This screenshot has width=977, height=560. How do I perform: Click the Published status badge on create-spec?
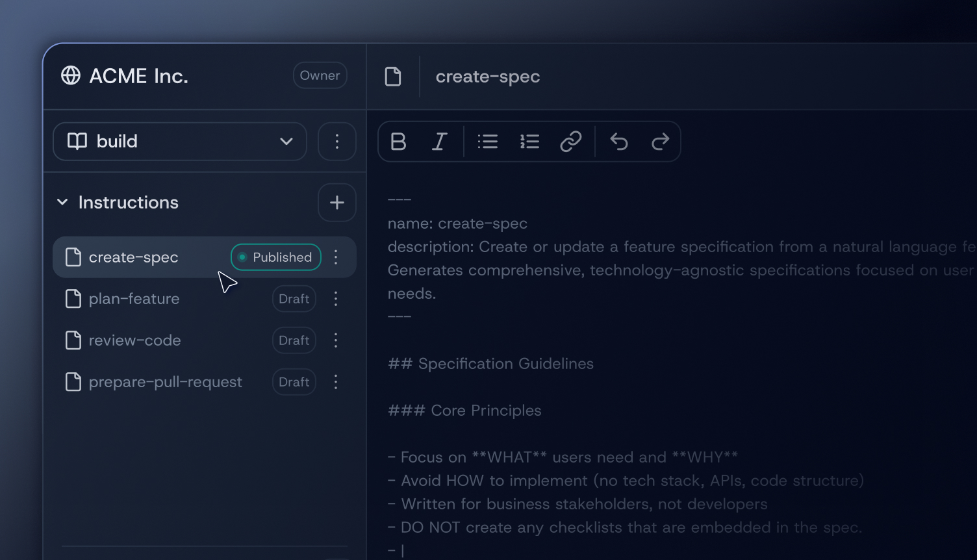pyautogui.click(x=275, y=257)
